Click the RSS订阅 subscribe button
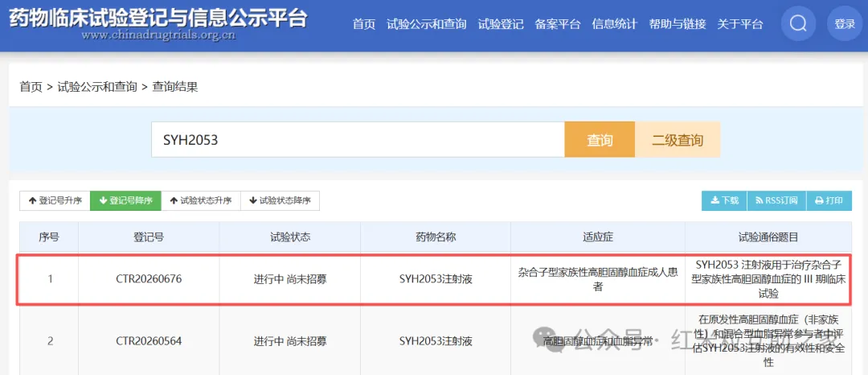 (x=776, y=200)
